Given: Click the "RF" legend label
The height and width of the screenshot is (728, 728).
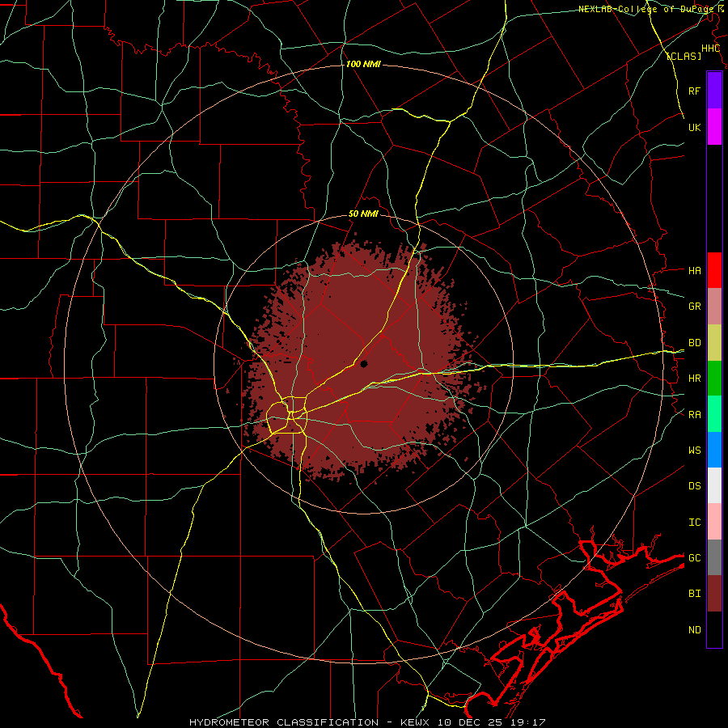Looking at the screenshot, I should pos(694,91).
